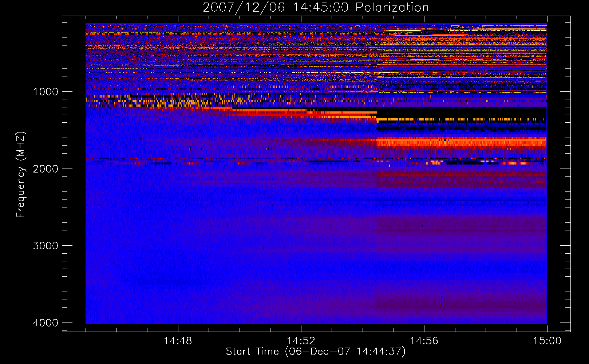589x364 pixels.
Task: Click the 14:48 time tick label
Action: (178, 341)
